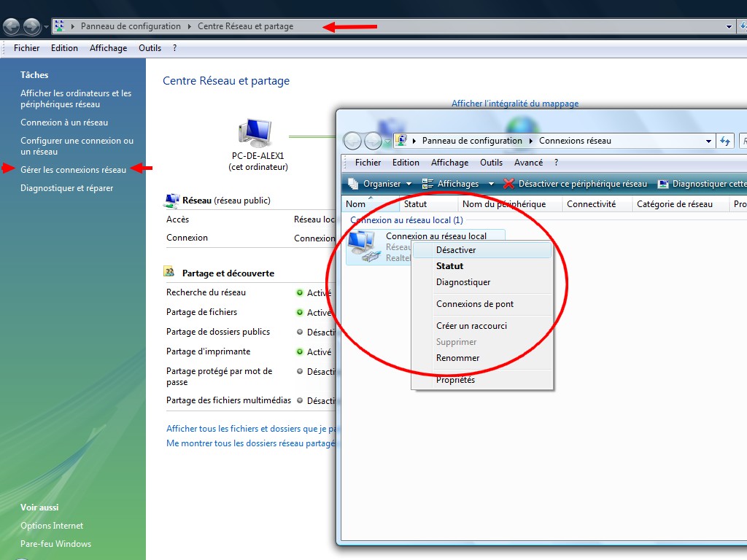Choose Désactiver in the context menu
The width and height of the screenshot is (747, 560).
456,250
